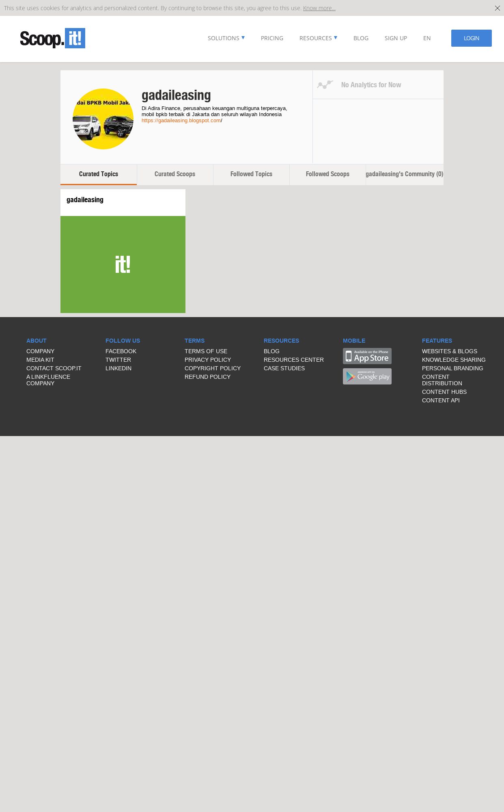Open Websites & Blogs feature link
This screenshot has height=812, width=504.
[x=450, y=351]
